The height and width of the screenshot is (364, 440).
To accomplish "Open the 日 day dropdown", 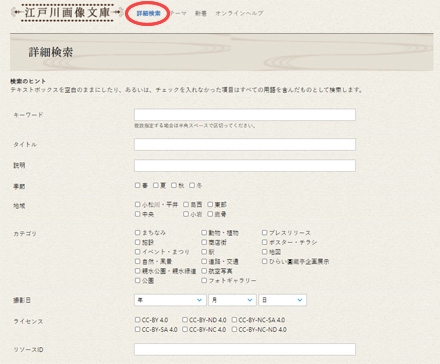I will (x=282, y=300).
